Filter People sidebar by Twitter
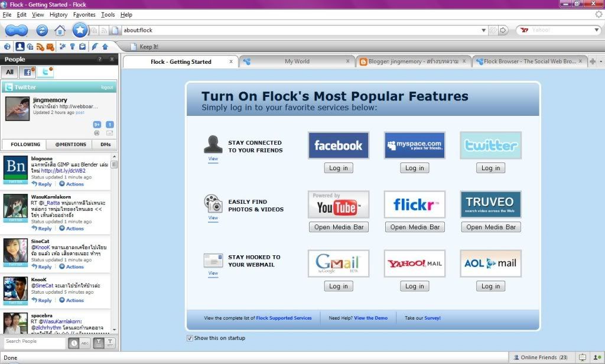 [45, 72]
